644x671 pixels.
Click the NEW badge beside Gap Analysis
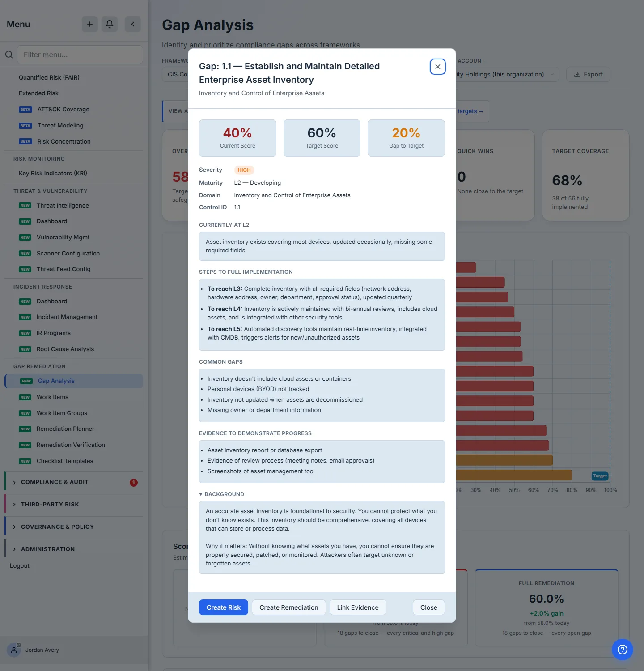click(x=26, y=381)
